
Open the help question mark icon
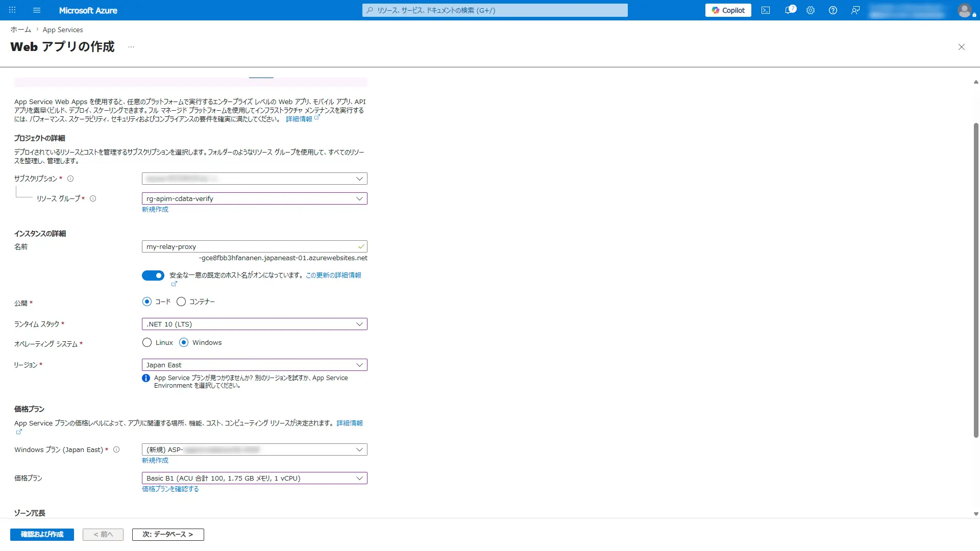[x=833, y=10]
